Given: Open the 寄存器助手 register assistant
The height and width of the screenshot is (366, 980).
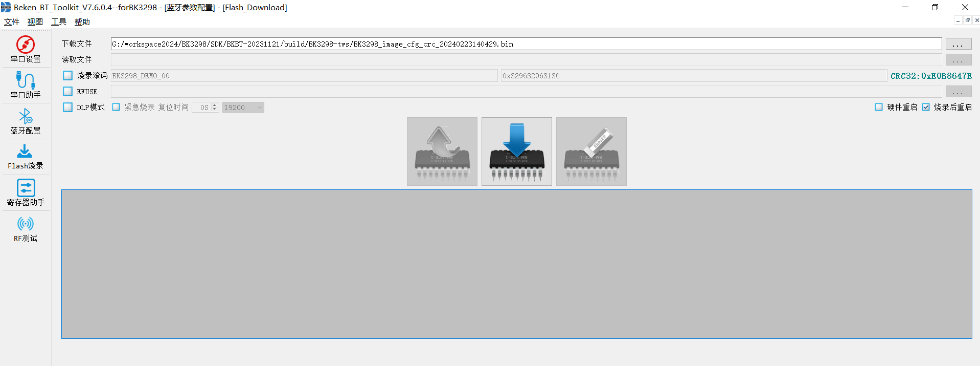Looking at the screenshot, I should pos(26,192).
